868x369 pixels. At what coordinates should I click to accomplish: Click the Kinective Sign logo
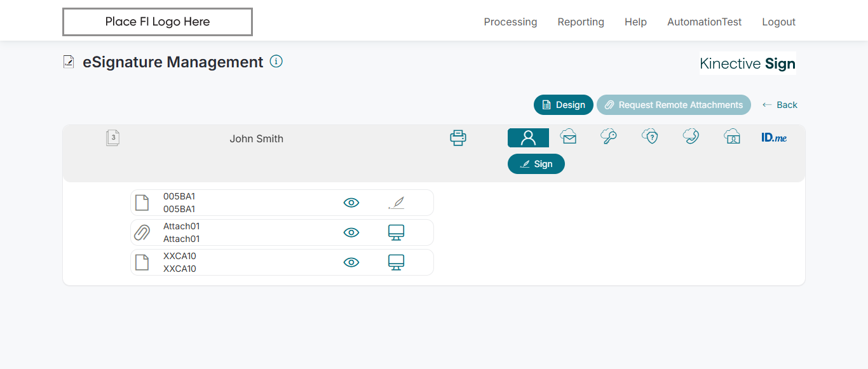pos(747,64)
